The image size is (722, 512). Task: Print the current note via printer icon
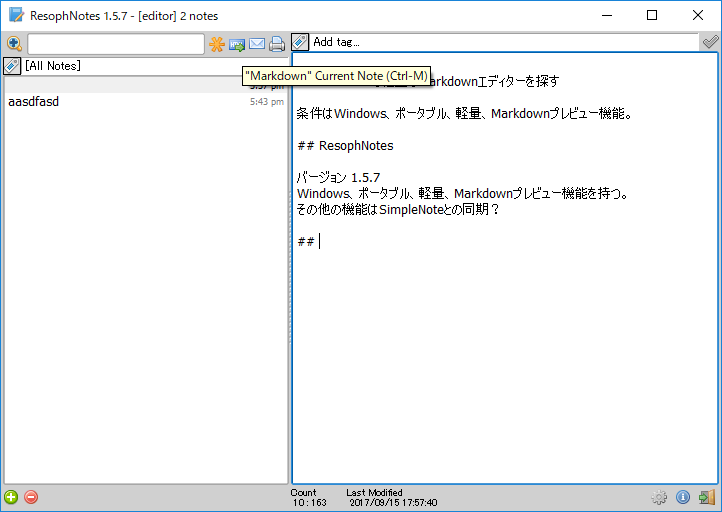tap(277, 44)
